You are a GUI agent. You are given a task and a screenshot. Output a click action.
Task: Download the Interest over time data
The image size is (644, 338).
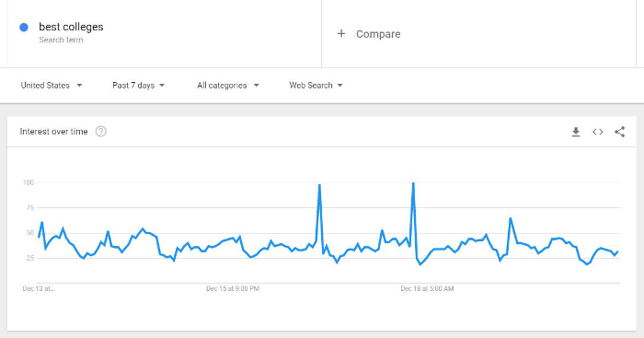[x=576, y=132]
